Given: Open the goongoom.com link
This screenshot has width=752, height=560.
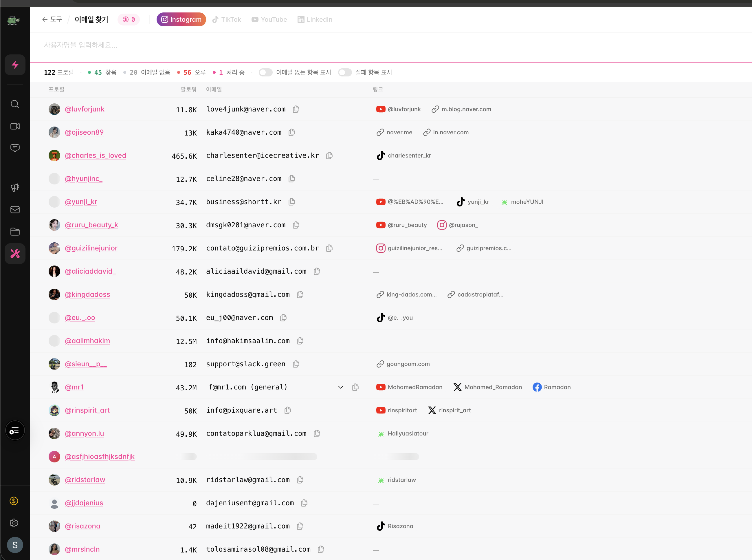Looking at the screenshot, I should coord(403,364).
